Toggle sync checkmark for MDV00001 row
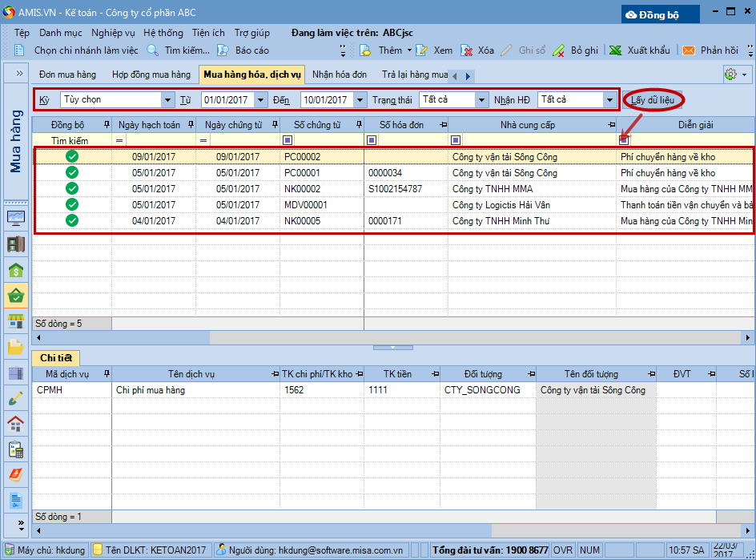756x560 pixels. pyautogui.click(x=72, y=205)
